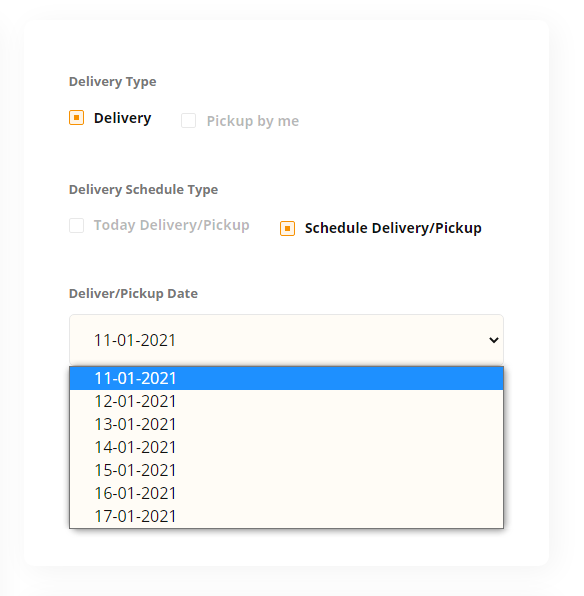Select Schedule Delivery/Pickup option
Screen dimensions: 584x596
[x=287, y=228]
